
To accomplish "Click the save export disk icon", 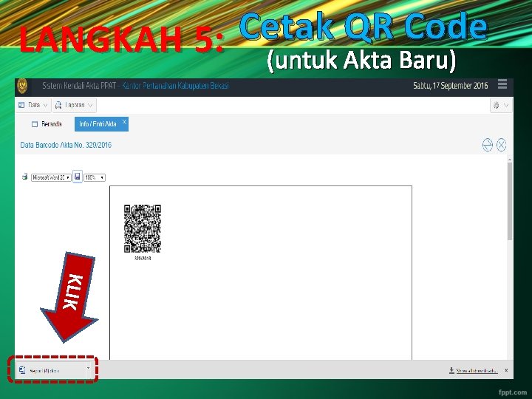I will coord(78,177).
